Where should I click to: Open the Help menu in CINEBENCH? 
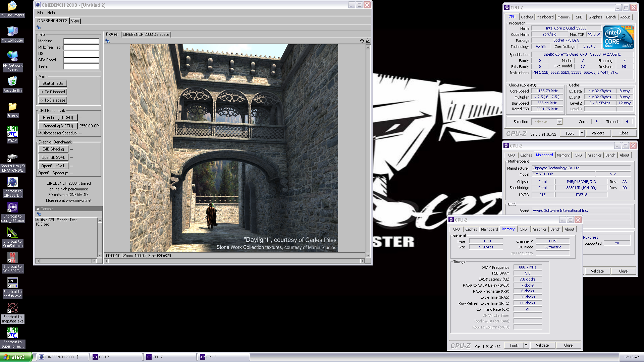(x=51, y=13)
